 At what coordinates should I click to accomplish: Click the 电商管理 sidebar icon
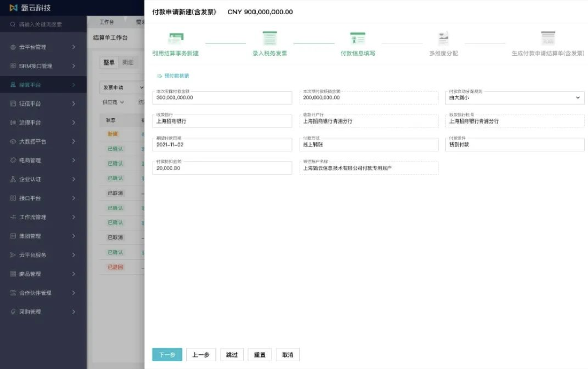(13, 160)
